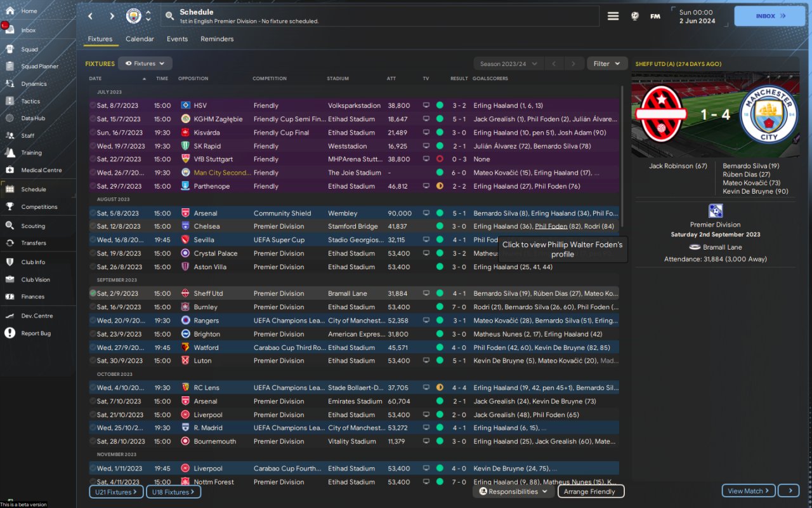812x508 pixels.
Task: Click the date display Sun 2 Jun 2024
Action: point(697,17)
